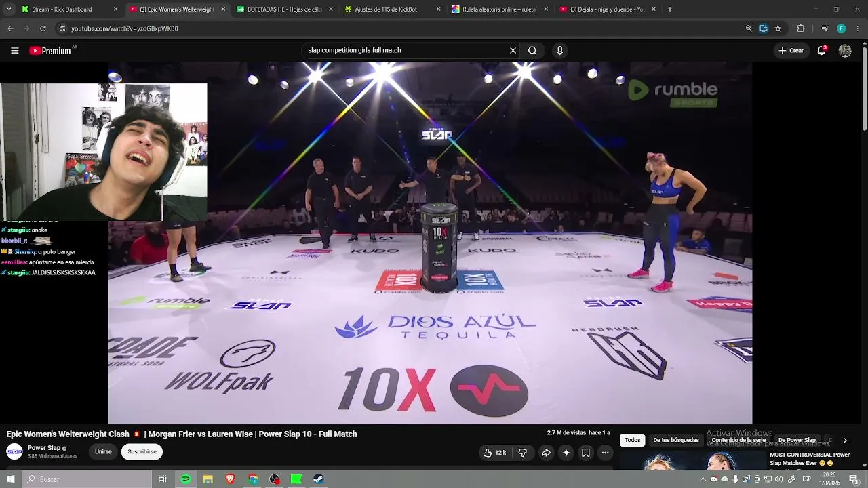Click the browser address bar URL
This screenshot has width=868, height=488.
click(125, 28)
